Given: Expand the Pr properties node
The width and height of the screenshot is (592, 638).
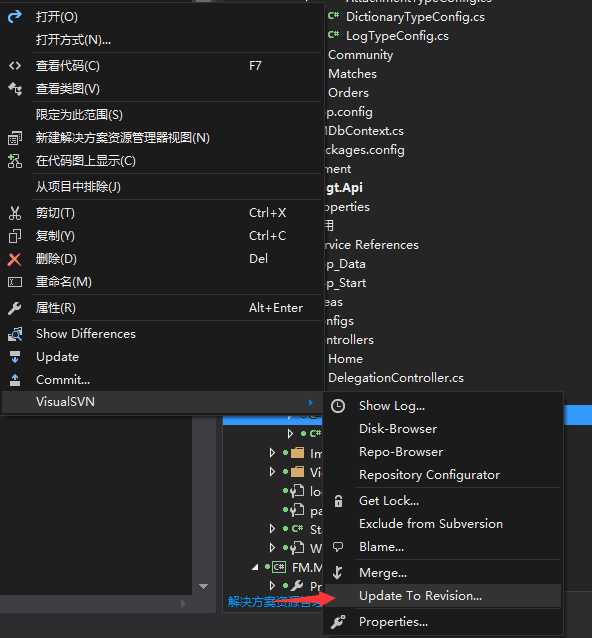Looking at the screenshot, I should tap(272, 586).
